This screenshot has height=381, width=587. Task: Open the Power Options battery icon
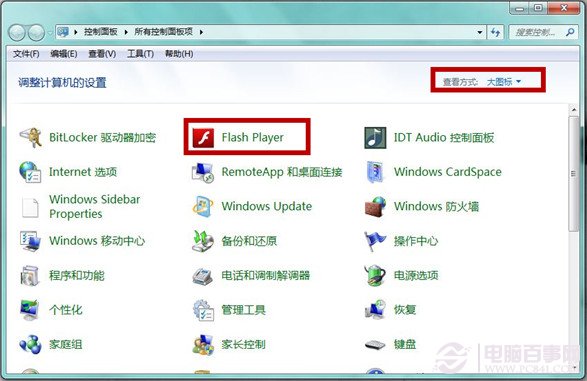375,275
